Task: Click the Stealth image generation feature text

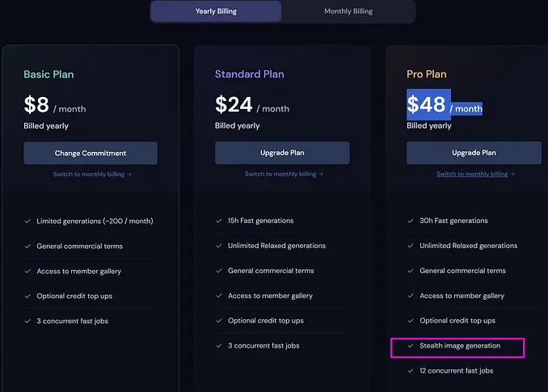Action: coord(459,346)
